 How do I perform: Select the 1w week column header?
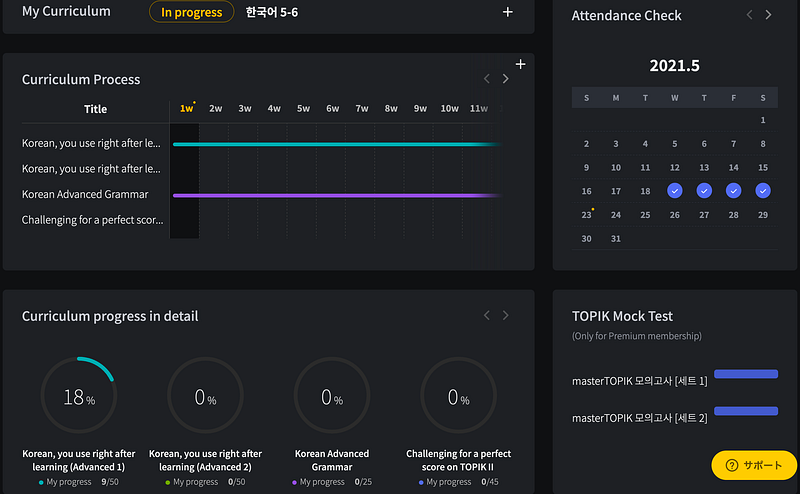tap(187, 108)
